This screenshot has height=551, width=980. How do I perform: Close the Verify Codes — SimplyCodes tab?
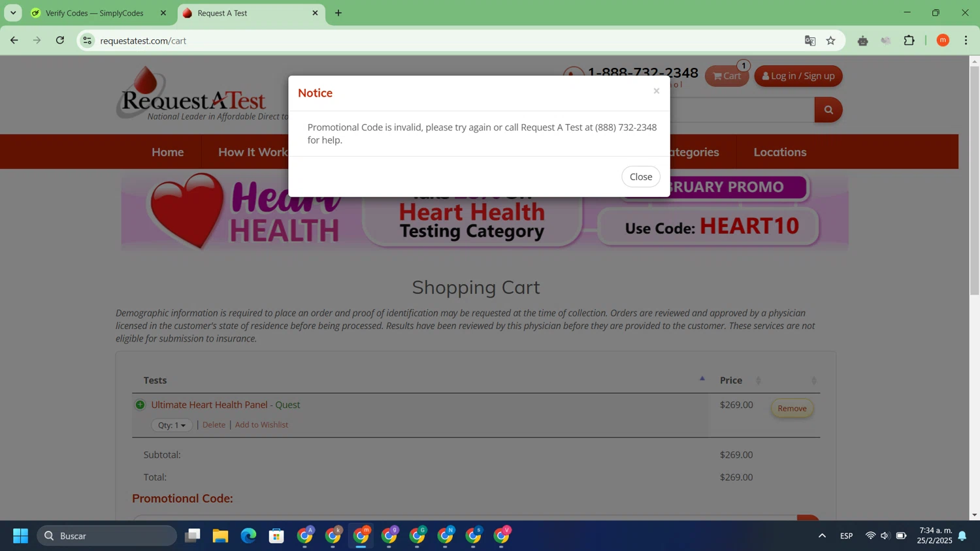tap(163, 13)
